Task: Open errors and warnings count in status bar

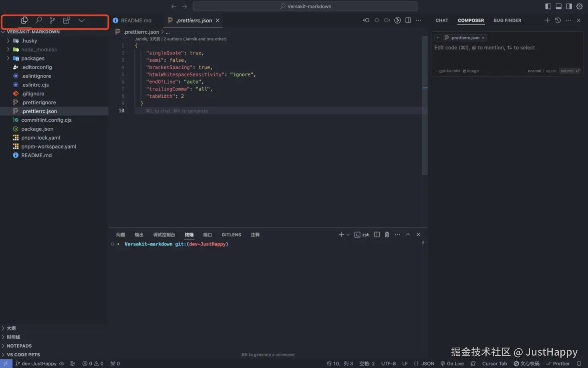Action: click(x=93, y=364)
